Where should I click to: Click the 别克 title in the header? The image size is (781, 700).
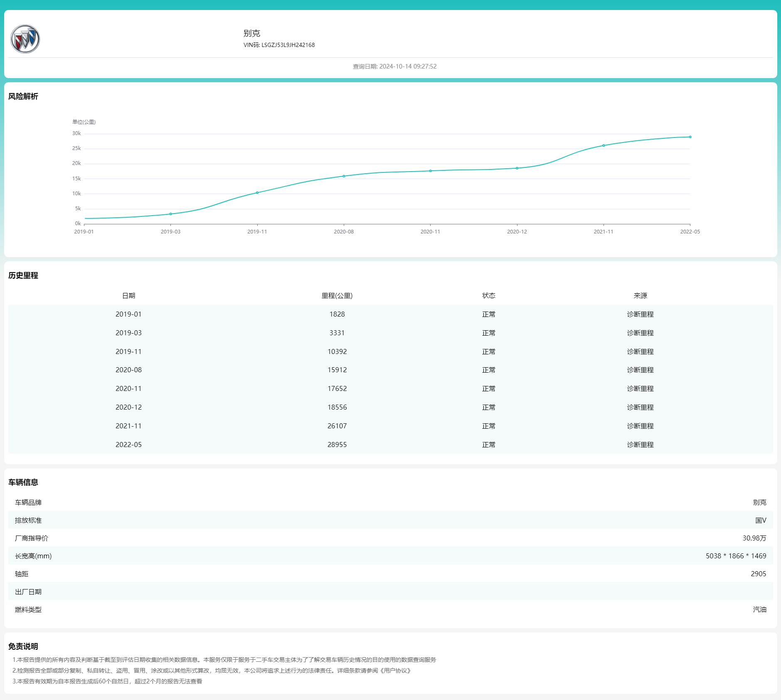[x=252, y=33]
